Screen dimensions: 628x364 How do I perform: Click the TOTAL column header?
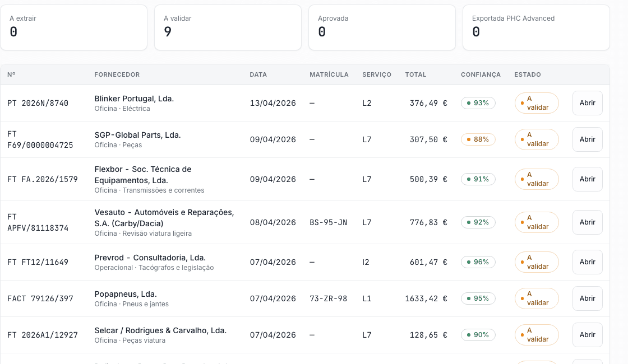pos(415,74)
